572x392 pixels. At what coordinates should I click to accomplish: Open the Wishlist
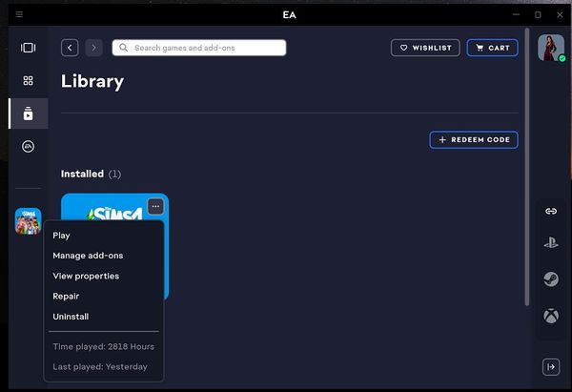tap(425, 48)
